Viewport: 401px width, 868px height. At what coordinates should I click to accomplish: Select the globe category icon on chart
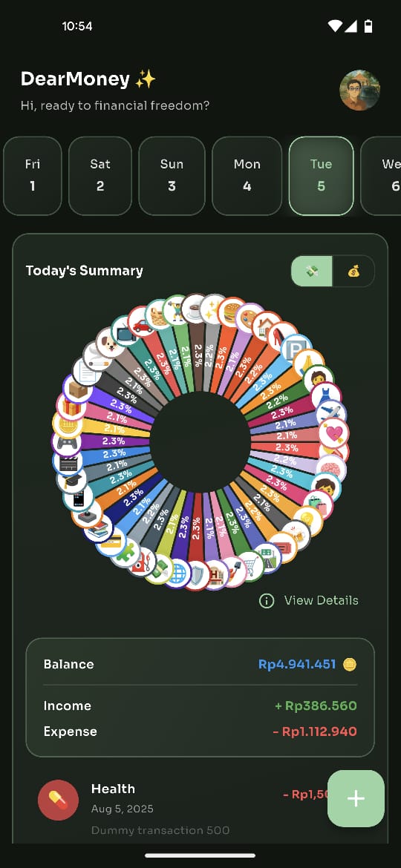[x=177, y=573]
